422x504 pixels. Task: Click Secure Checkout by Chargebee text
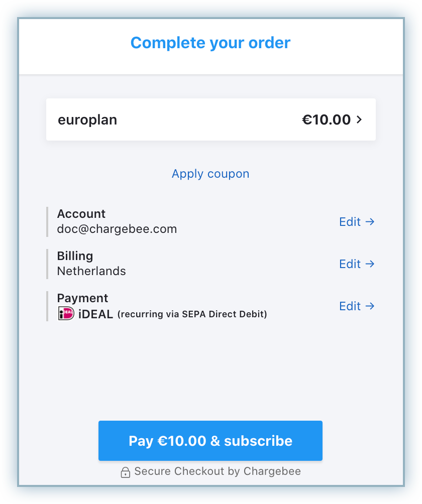click(x=218, y=471)
